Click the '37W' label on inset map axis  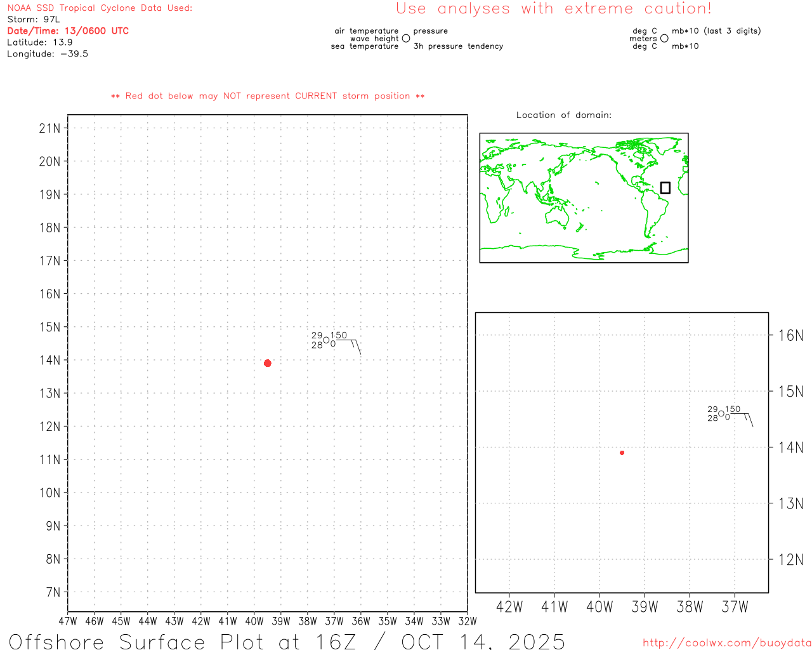(x=735, y=607)
